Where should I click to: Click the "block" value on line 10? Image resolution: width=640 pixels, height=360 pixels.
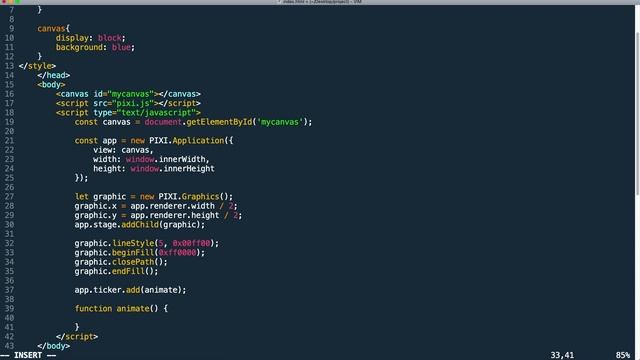[x=109, y=38]
